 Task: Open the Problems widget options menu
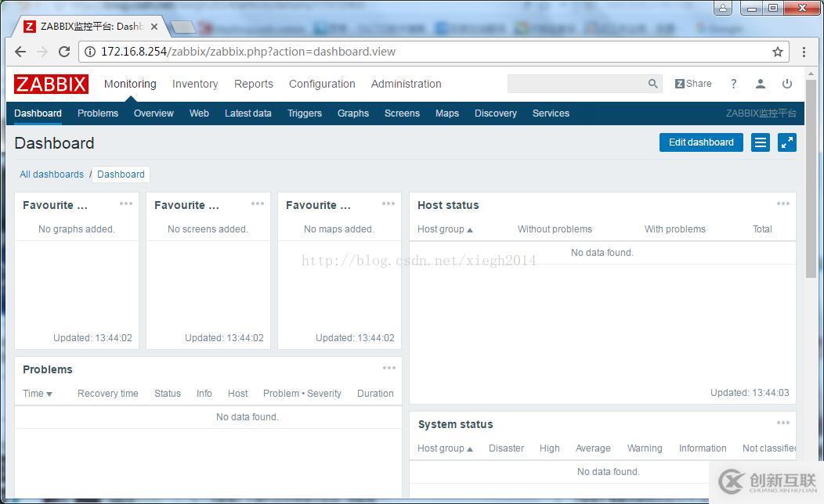389,368
